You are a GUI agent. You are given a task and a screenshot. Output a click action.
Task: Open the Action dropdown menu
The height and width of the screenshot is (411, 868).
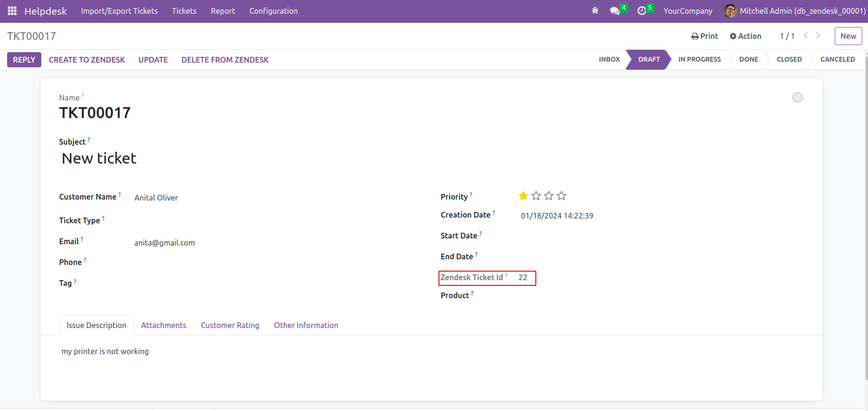pos(745,36)
